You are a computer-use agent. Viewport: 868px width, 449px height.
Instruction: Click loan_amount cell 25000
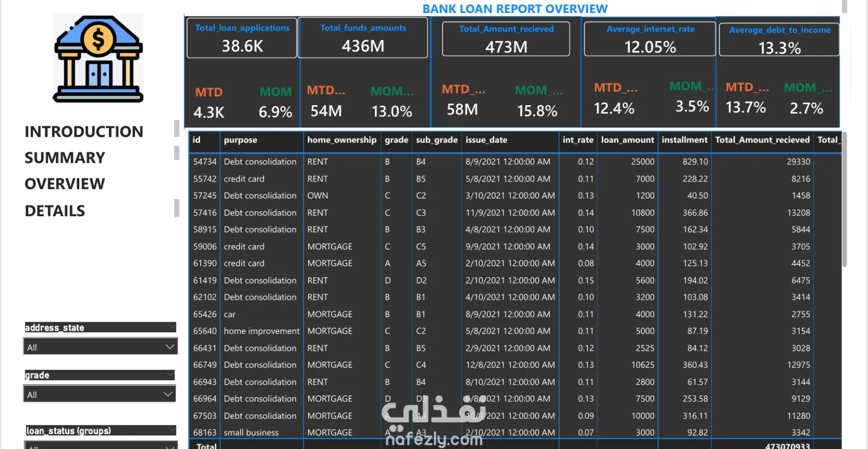[643, 162]
